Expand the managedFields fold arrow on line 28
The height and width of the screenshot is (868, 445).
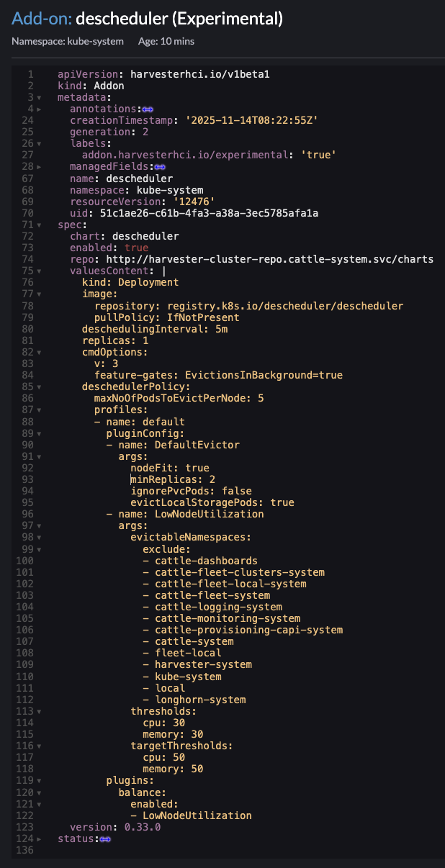(39, 166)
